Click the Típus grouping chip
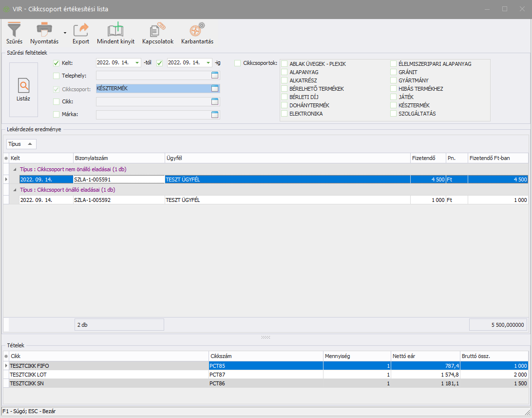The image size is (532, 418). [21, 144]
